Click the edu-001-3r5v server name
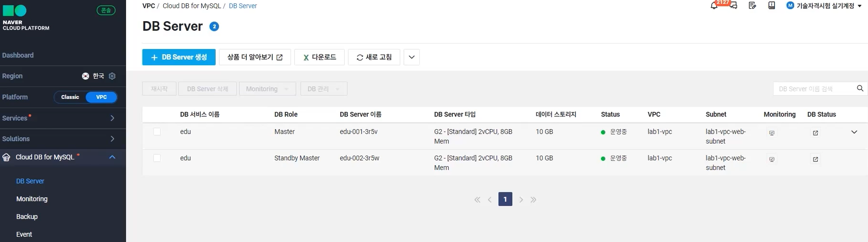Image resolution: width=868 pixels, height=242 pixels. point(359,132)
